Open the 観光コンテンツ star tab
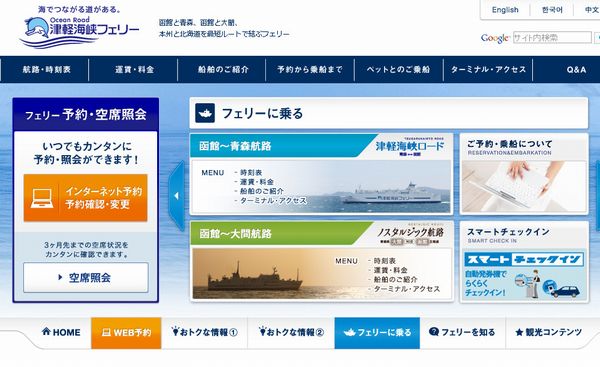The height and width of the screenshot is (367, 600). click(548, 332)
